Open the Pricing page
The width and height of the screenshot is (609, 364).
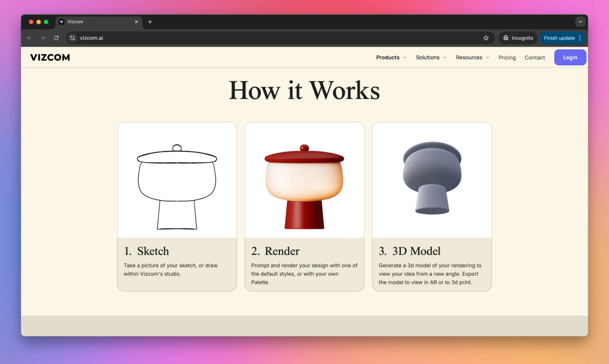pos(507,58)
